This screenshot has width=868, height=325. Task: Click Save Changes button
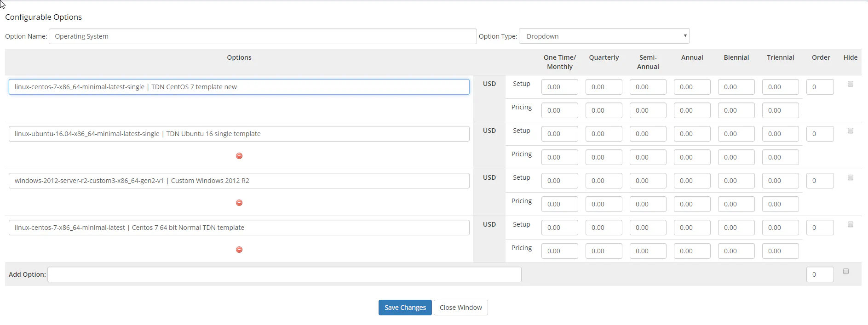click(x=405, y=308)
